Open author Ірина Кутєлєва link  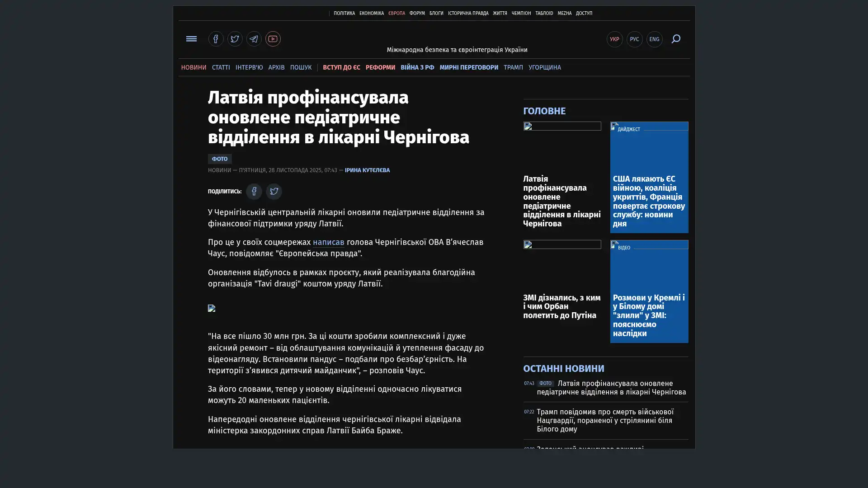pos(367,170)
